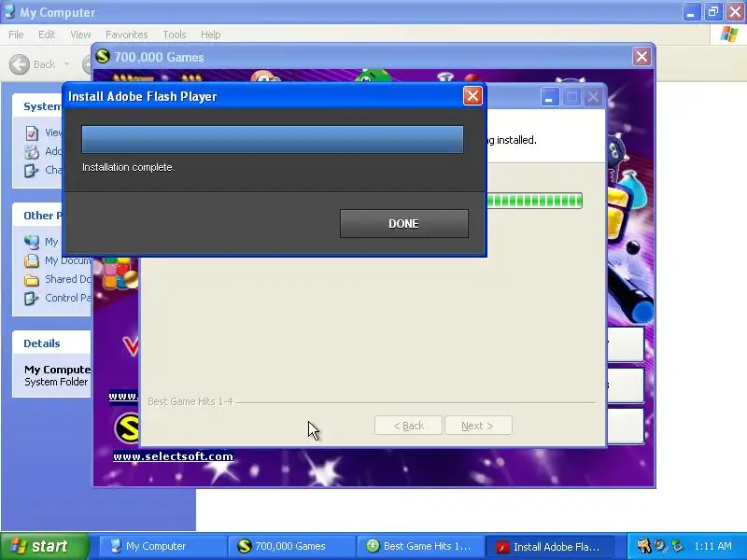Open the Favorites menu in My Computer

click(x=126, y=35)
